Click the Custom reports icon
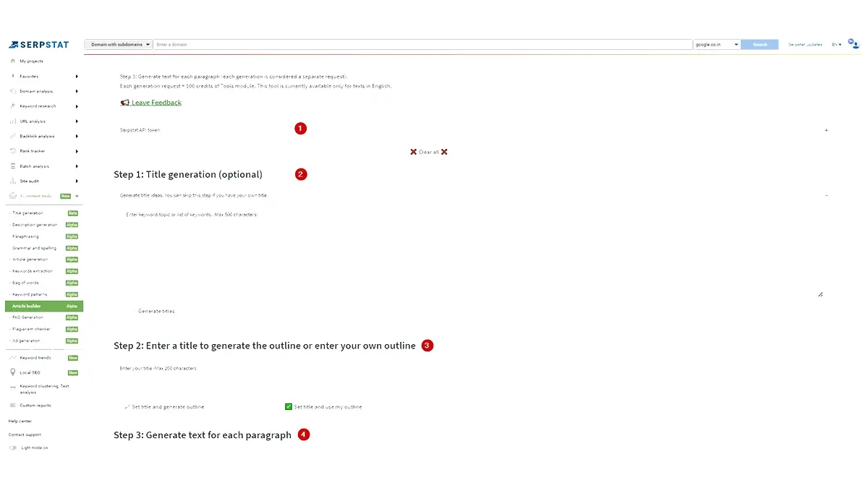Screen dimensions: 868x488 (x=13, y=406)
